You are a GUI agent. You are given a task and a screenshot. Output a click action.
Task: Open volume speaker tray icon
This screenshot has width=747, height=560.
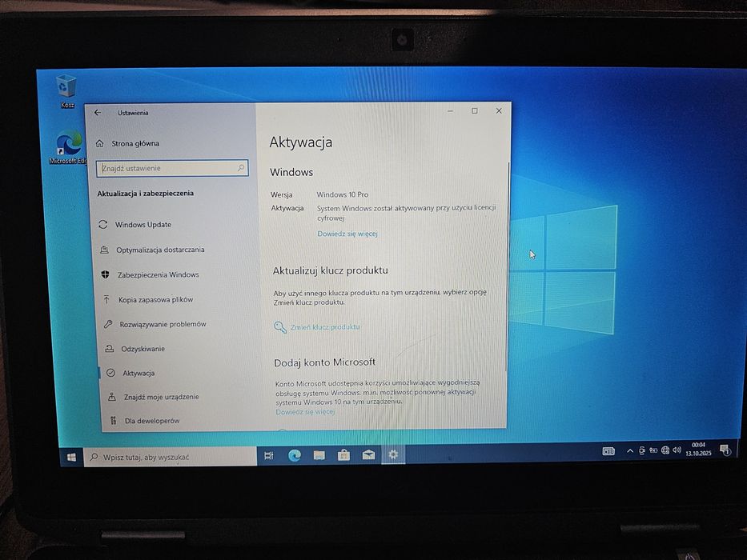[677, 450]
